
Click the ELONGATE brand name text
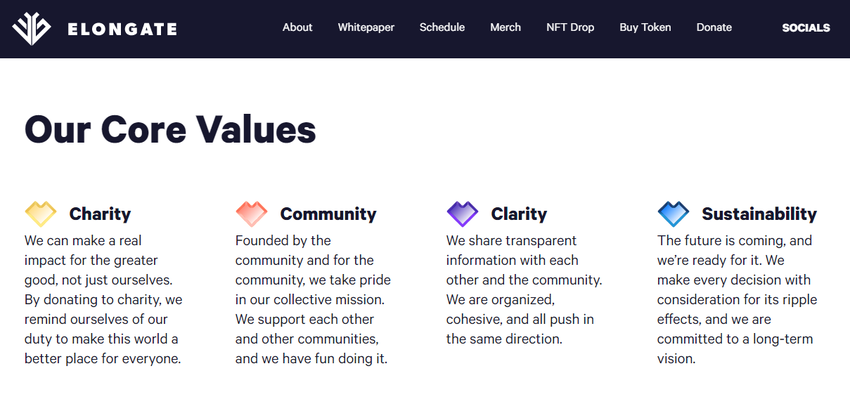122,29
